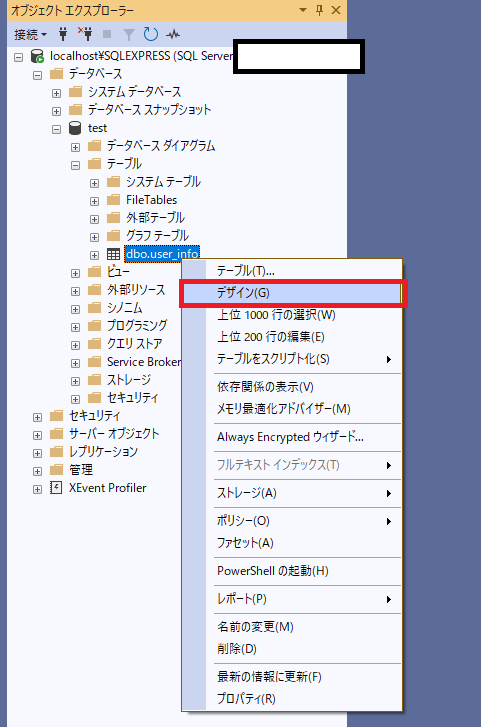The width and height of the screenshot is (481, 727).
Task: Expand the プログラミング folder
Action: pyautogui.click(x=76, y=327)
